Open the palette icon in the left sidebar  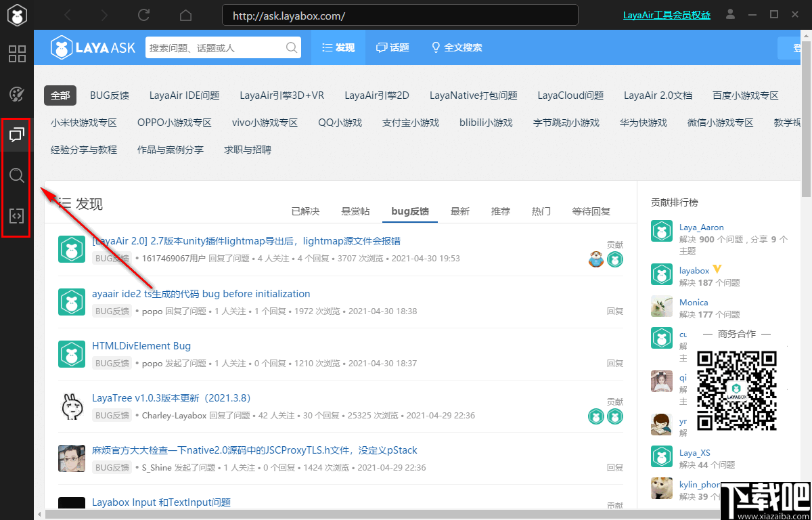(16, 95)
